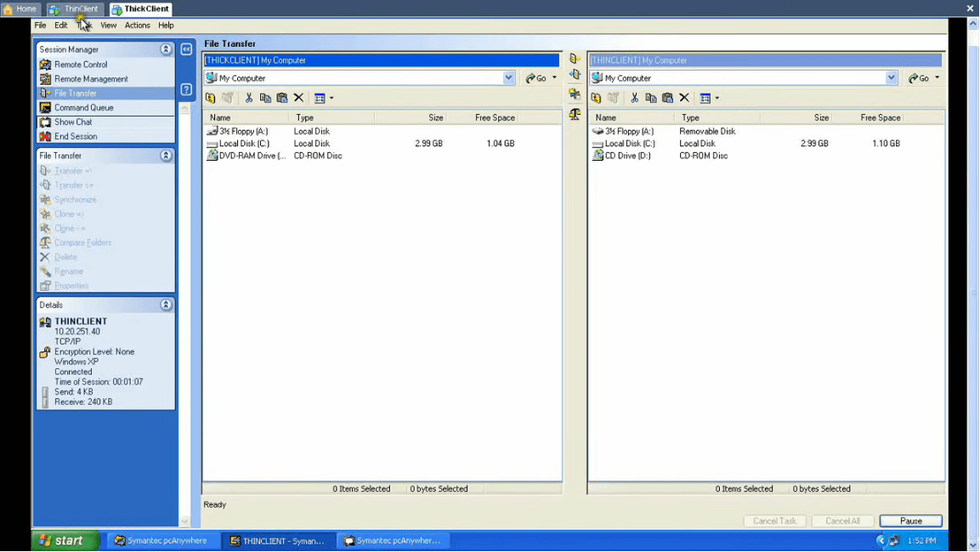Open the Windows start button
Screen dimensions: 980x552
65,541
